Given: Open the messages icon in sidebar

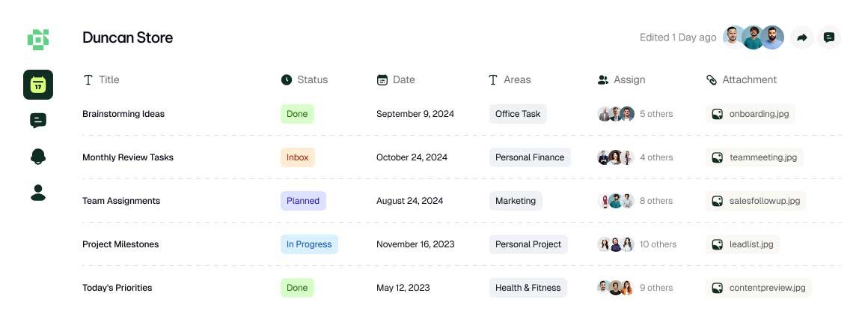Looking at the screenshot, I should pos(38,120).
